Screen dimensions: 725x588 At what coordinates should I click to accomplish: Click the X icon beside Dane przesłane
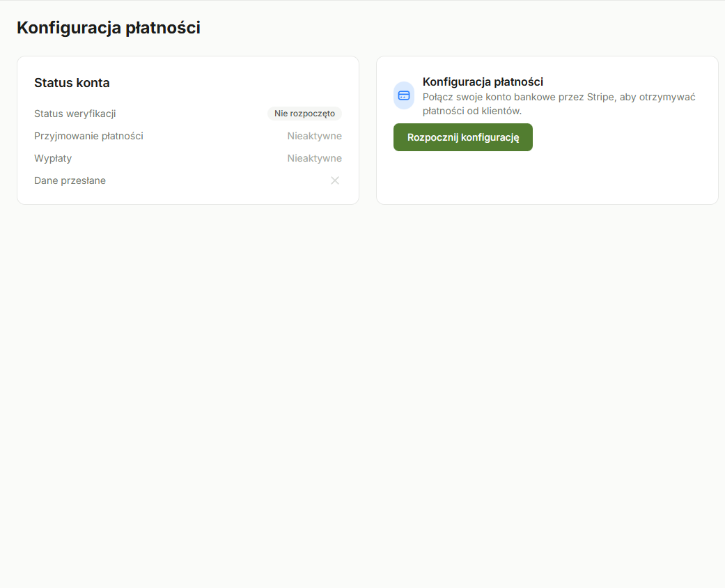point(335,180)
